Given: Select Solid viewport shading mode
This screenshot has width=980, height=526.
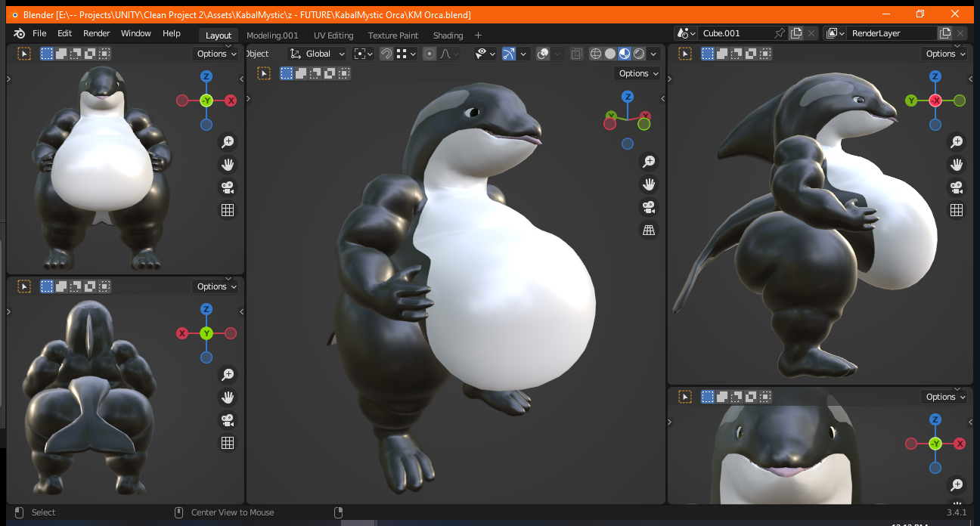Looking at the screenshot, I should click(x=610, y=54).
